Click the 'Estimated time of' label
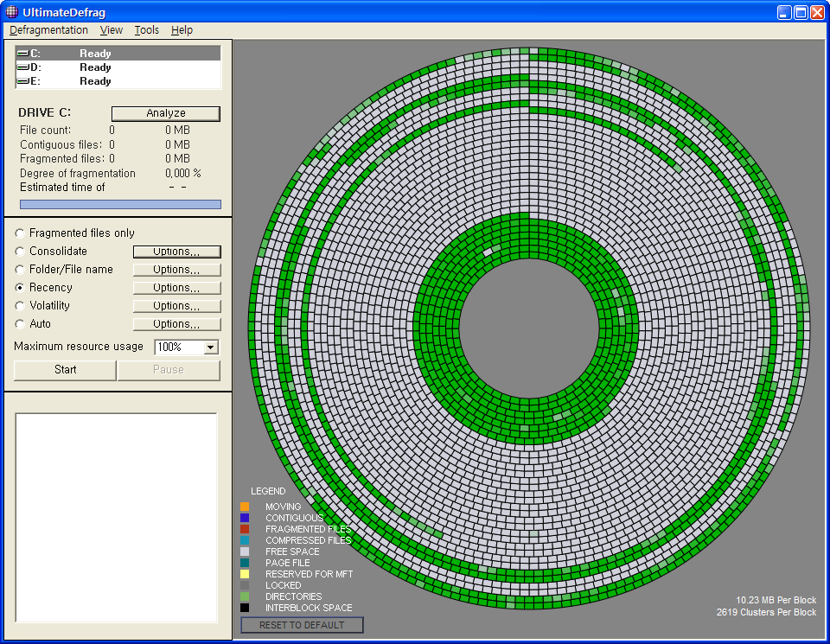The image size is (830, 644). (62, 188)
